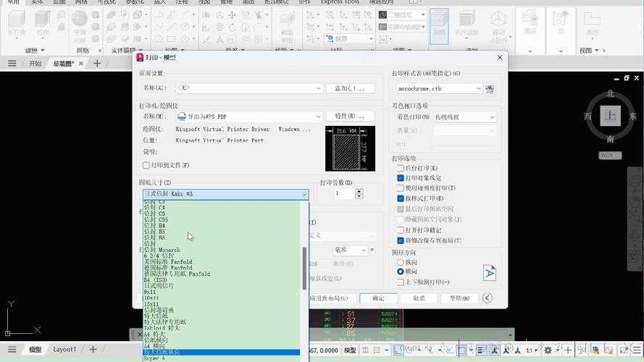Open the monochrome.ctb plot style dropdown
Screen dimensions: 644x362
click(478, 89)
